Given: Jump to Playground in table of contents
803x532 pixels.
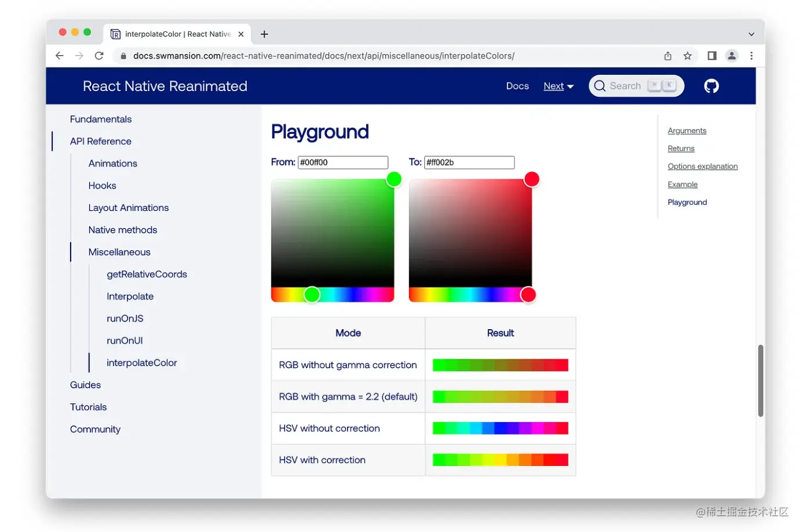Looking at the screenshot, I should point(687,202).
